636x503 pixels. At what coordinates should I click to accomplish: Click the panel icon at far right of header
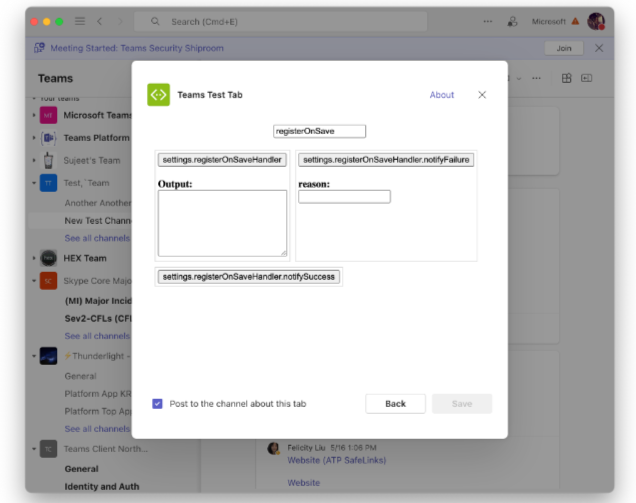(x=587, y=78)
